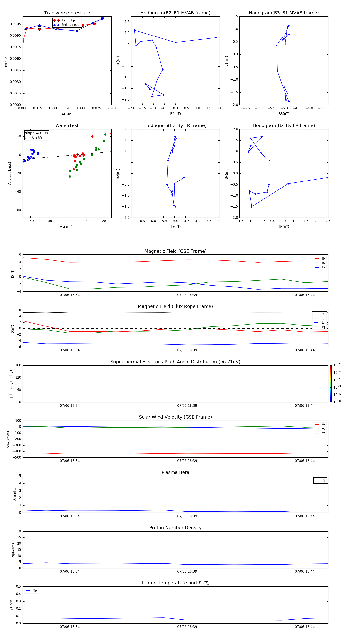The image size is (351, 644).
Task: Click the pitch angle colorbar
Action: tap(331, 383)
